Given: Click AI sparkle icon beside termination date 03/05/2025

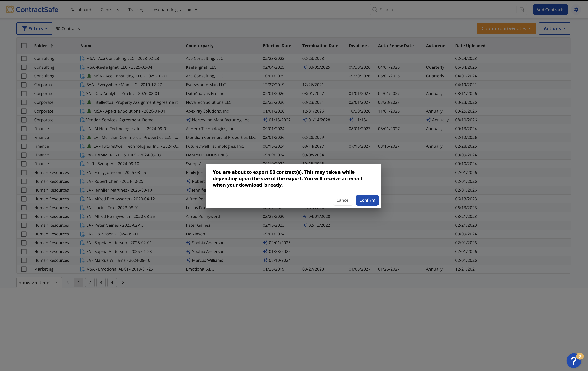Looking at the screenshot, I should pyautogui.click(x=305, y=67).
